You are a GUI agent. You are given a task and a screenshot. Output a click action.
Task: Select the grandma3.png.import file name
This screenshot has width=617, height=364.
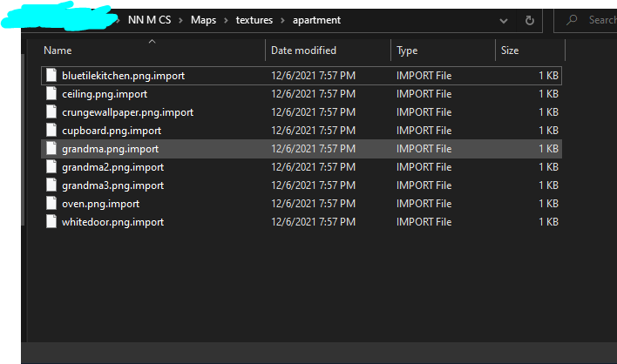(112, 185)
